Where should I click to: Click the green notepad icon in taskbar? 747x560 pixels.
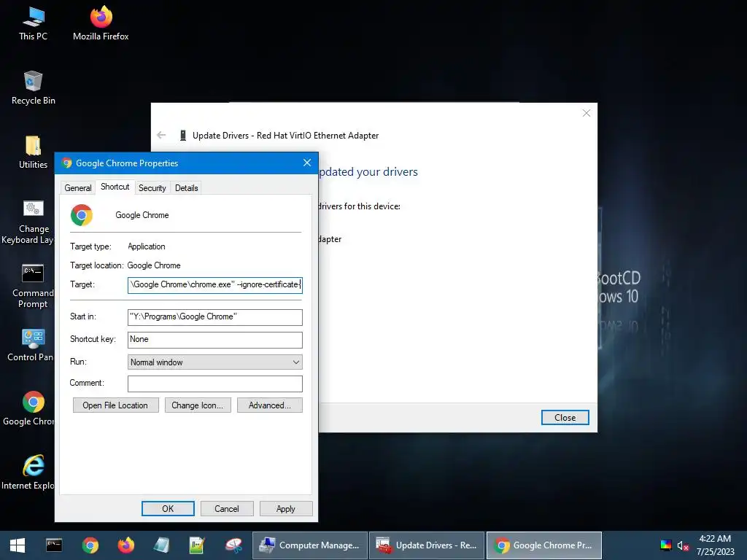pos(197,545)
